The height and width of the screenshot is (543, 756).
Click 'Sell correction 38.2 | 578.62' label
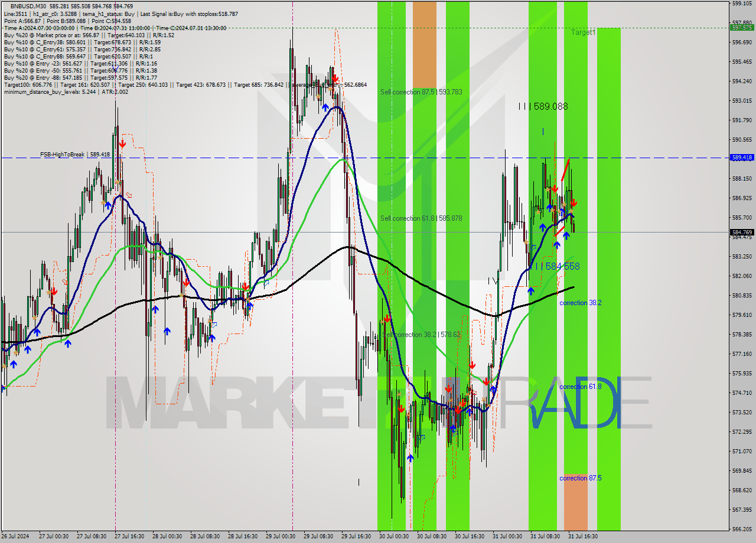pyautogui.click(x=421, y=335)
